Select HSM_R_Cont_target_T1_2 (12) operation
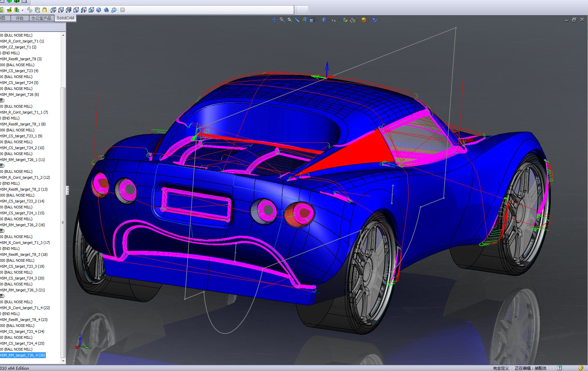 [25, 177]
